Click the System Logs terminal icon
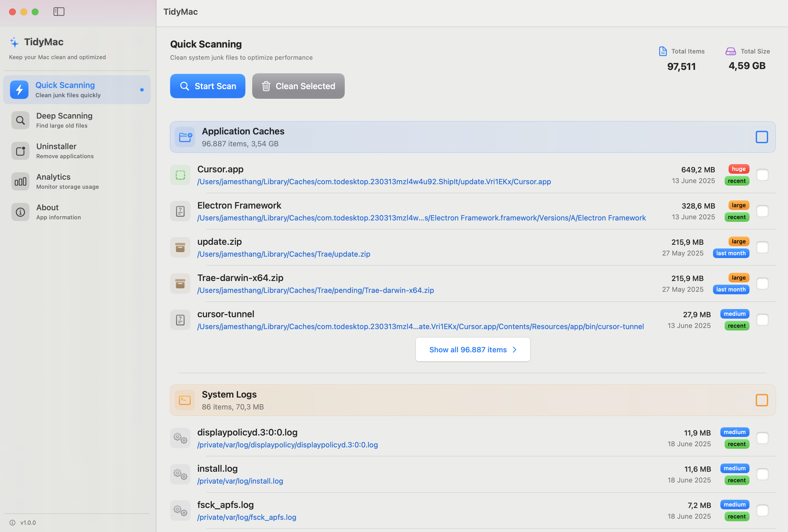 point(185,400)
